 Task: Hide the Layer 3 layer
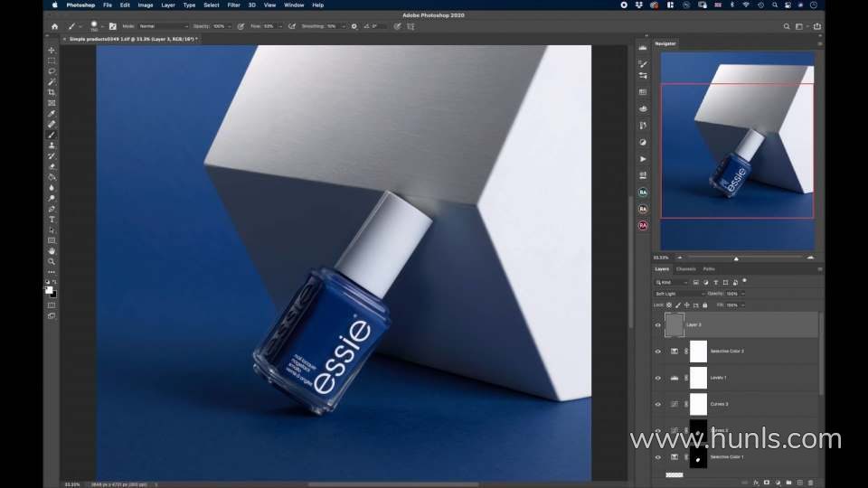[657, 325]
